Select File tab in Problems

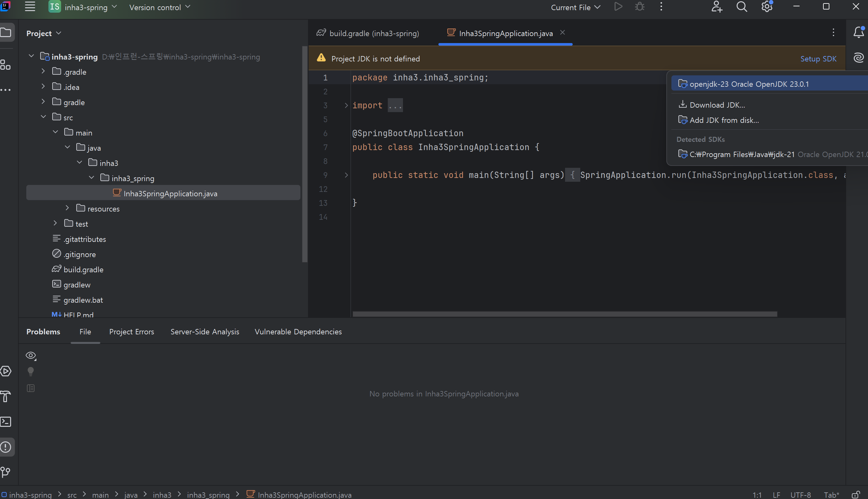pyautogui.click(x=85, y=332)
